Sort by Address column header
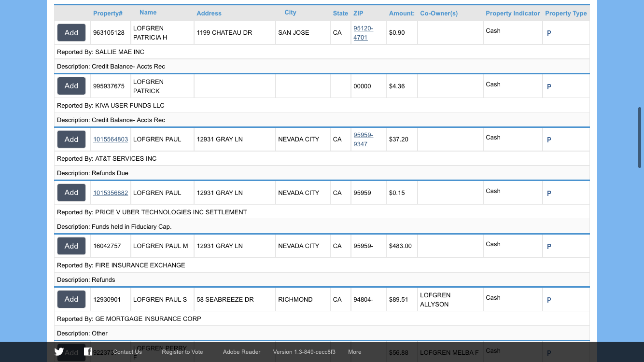This screenshot has height=362, width=644. point(209,14)
